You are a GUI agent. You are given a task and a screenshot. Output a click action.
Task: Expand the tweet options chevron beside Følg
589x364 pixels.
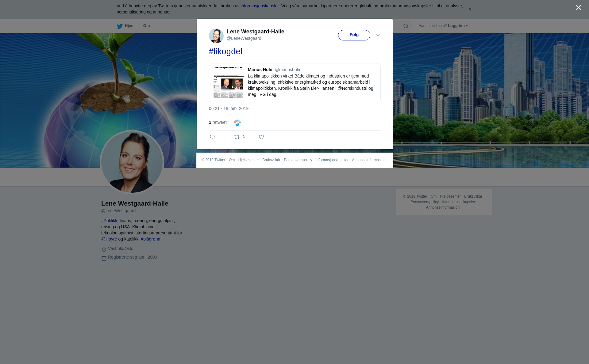pyautogui.click(x=378, y=35)
